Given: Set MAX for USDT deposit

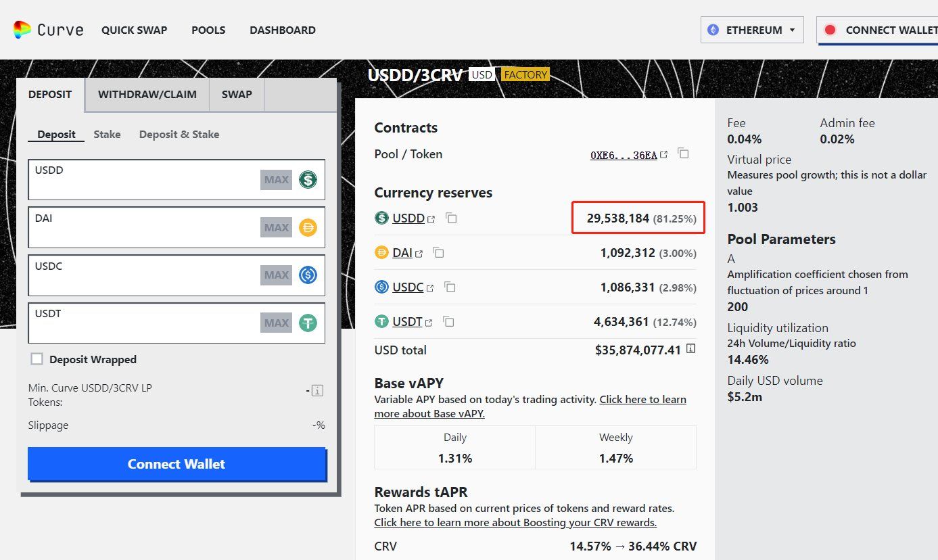Looking at the screenshot, I should click(x=276, y=323).
